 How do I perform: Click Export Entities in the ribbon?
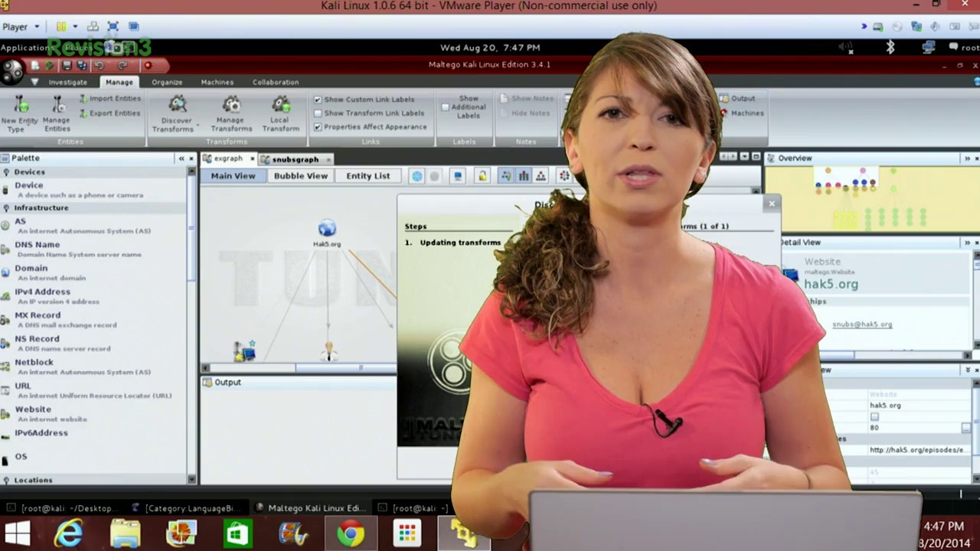click(109, 113)
